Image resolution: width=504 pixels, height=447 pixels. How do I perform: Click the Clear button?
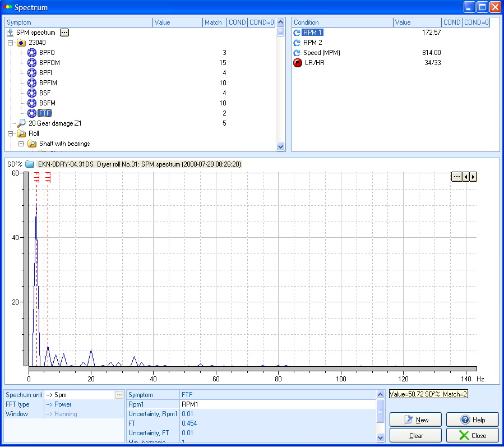coord(415,435)
